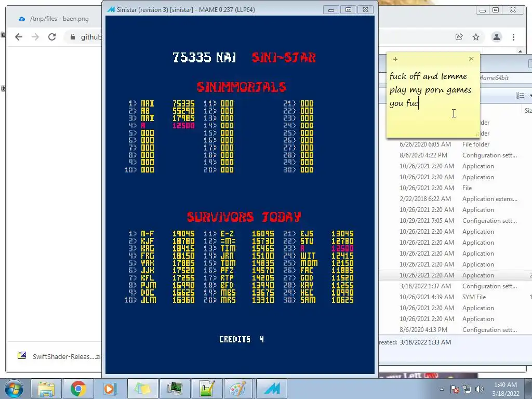Image resolution: width=532 pixels, height=399 pixels.
Task: Select the 10/29/2021 7:05 AM configuration row
Action: [455, 220]
